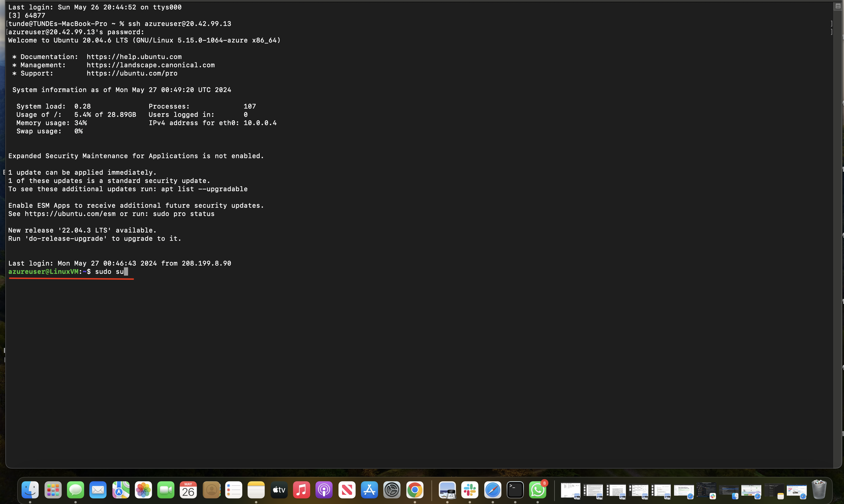Screen dimensions: 844x504
Task: Open Apple Podcasts
Action: pyautogui.click(x=324, y=490)
